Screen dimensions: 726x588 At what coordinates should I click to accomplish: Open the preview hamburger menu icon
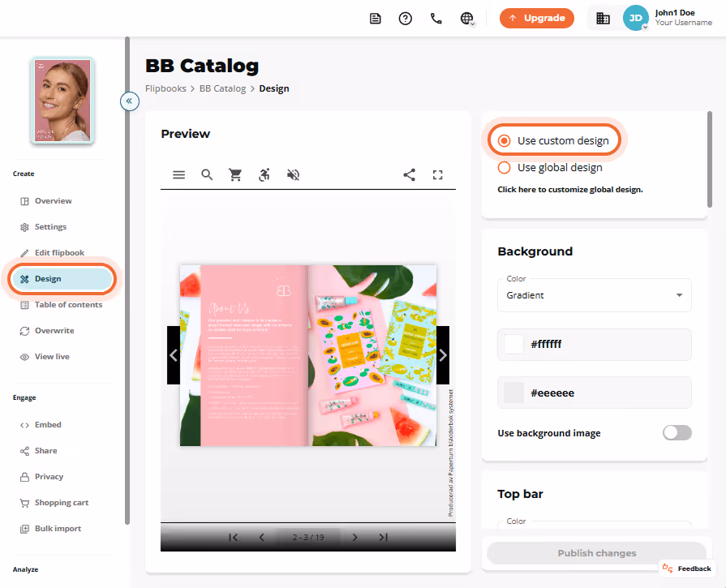pos(178,174)
